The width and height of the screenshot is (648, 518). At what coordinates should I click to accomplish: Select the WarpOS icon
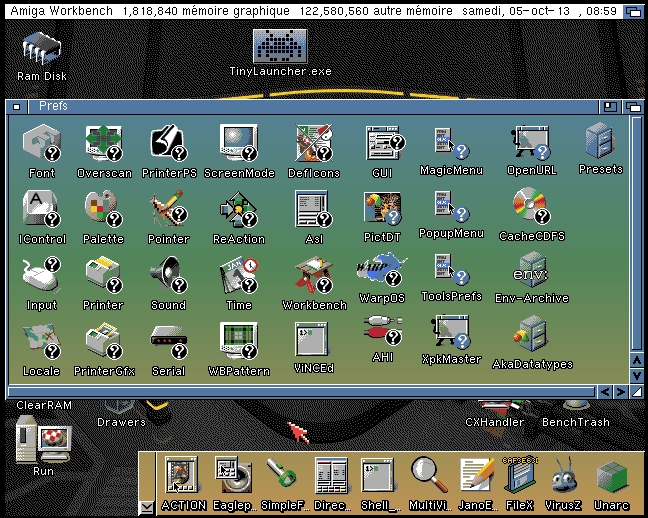382,270
